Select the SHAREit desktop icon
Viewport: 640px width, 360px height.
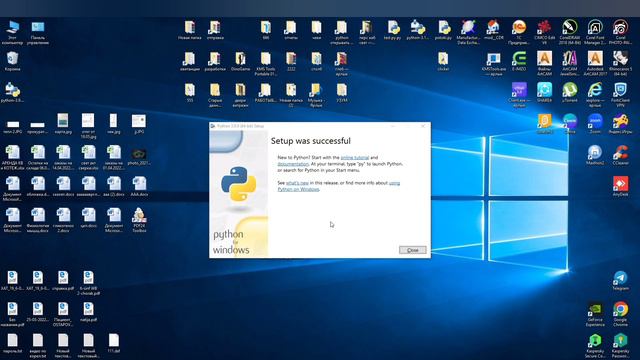coord(544,92)
